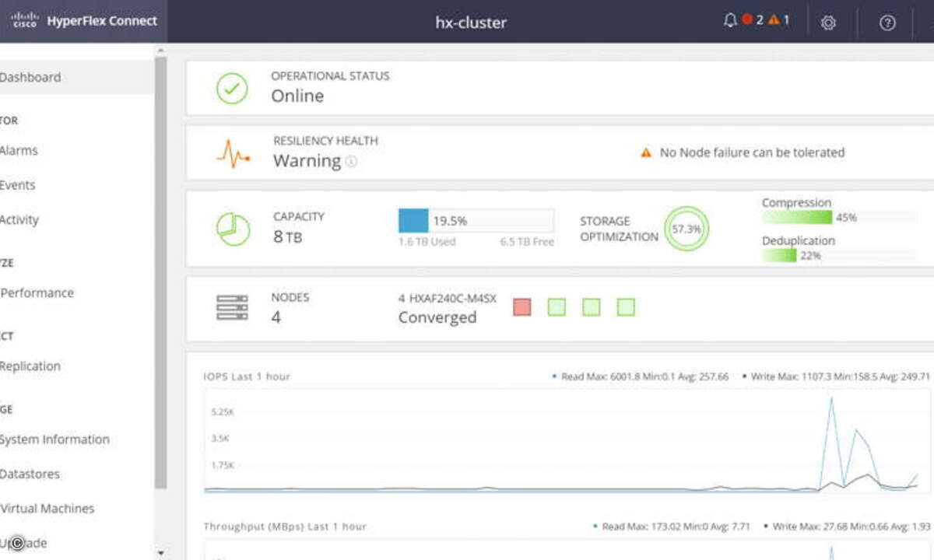Open the help question mark icon

[887, 23]
